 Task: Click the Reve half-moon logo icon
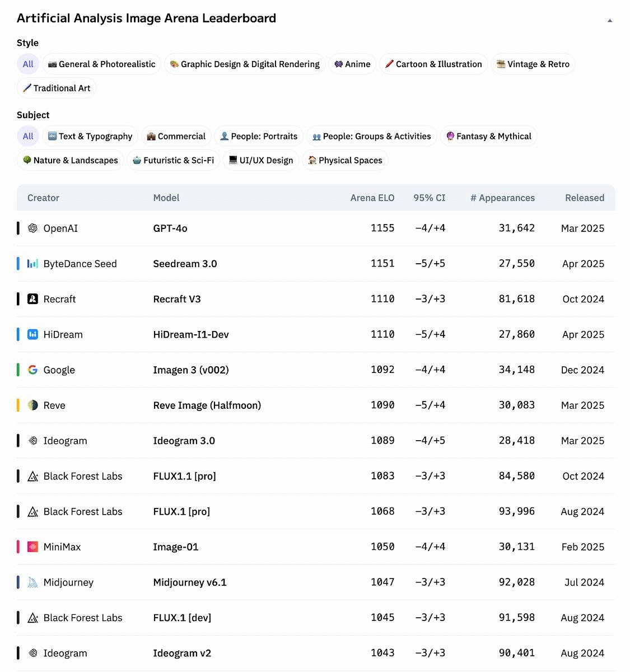[33, 405]
